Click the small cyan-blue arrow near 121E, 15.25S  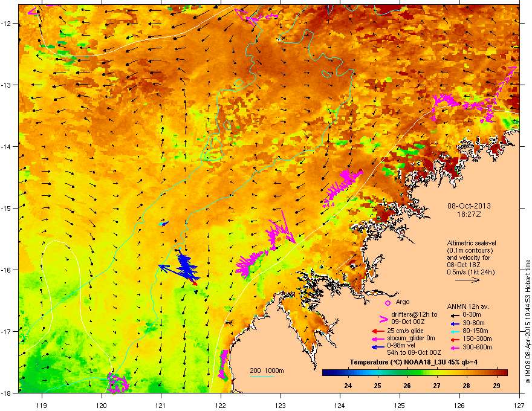click(x=164, y=224)
